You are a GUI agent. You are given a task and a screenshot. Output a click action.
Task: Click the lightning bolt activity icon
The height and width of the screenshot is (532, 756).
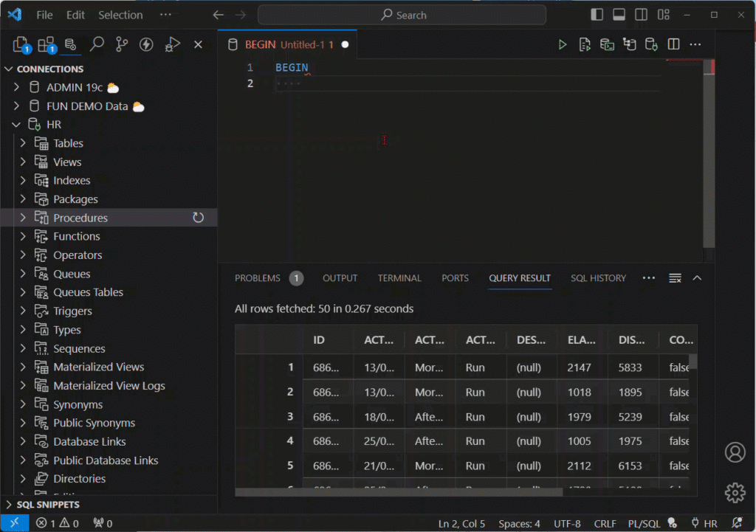pos(146,45)
